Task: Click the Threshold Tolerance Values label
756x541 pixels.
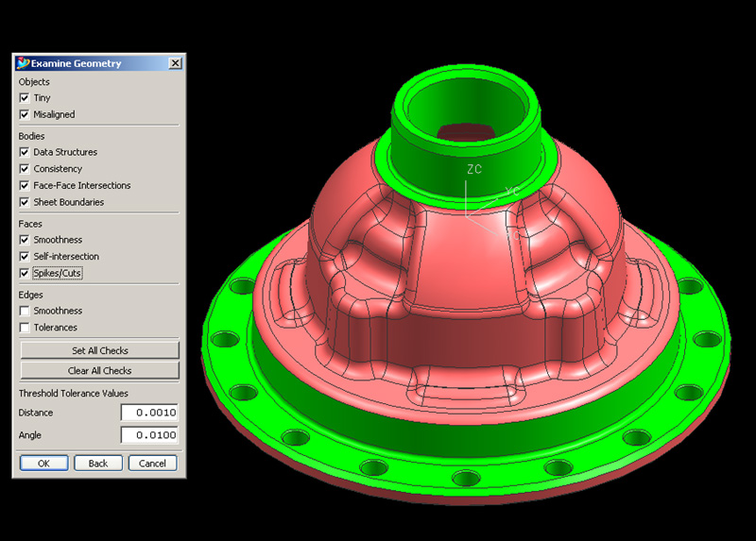Action: point(74,393)
